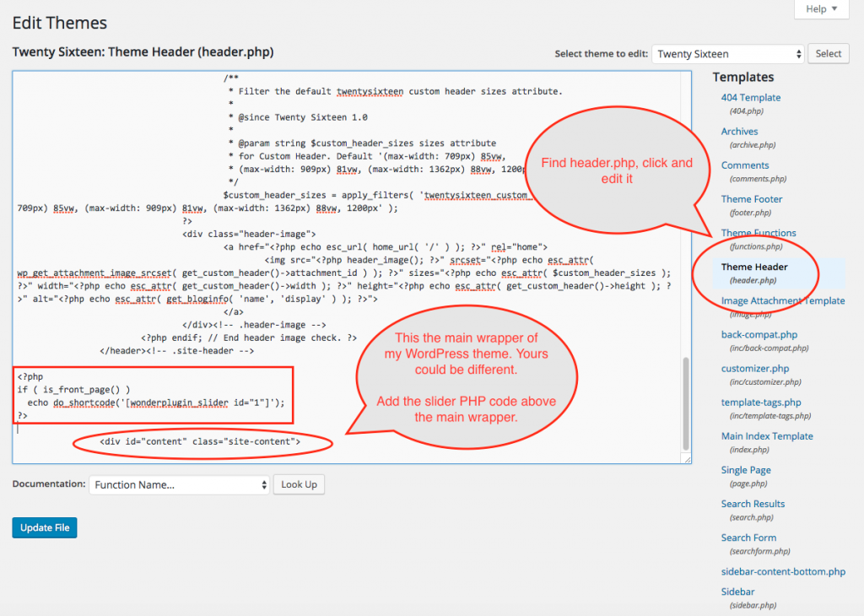The height and width of the screenshot is (616, 864).
Task: Open the Image Attachment Template
Action: click(x=783, y=300)
